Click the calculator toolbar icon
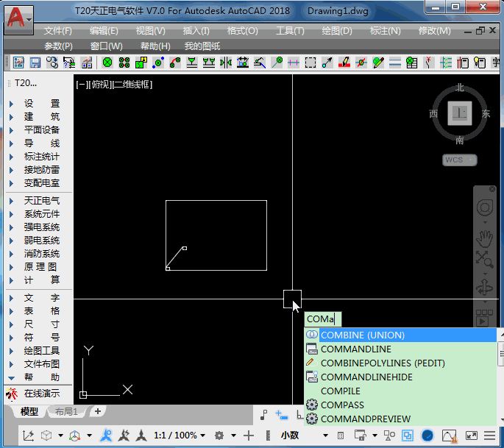This screenshot has width=504, height=448. tap(463, 63)
